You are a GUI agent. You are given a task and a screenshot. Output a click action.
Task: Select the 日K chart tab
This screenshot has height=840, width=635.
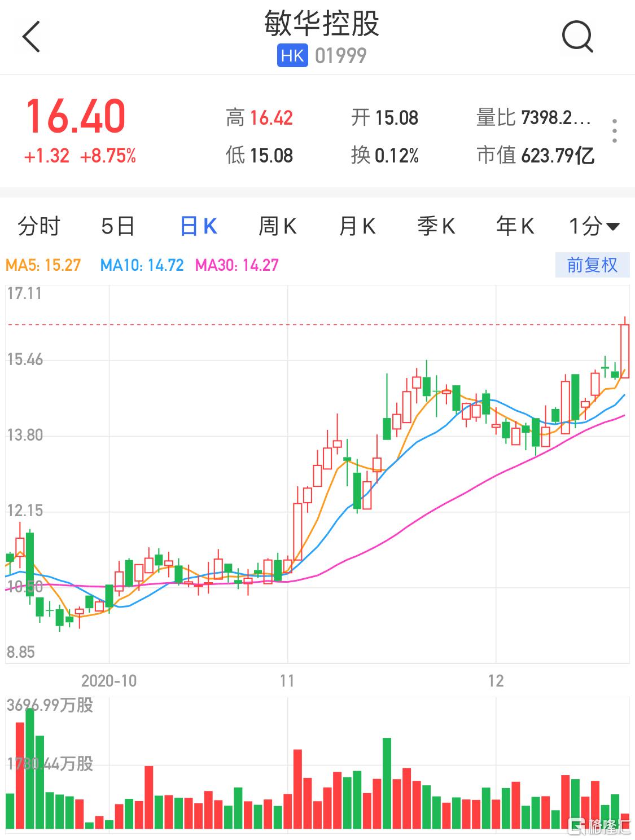tap(198, 226)
